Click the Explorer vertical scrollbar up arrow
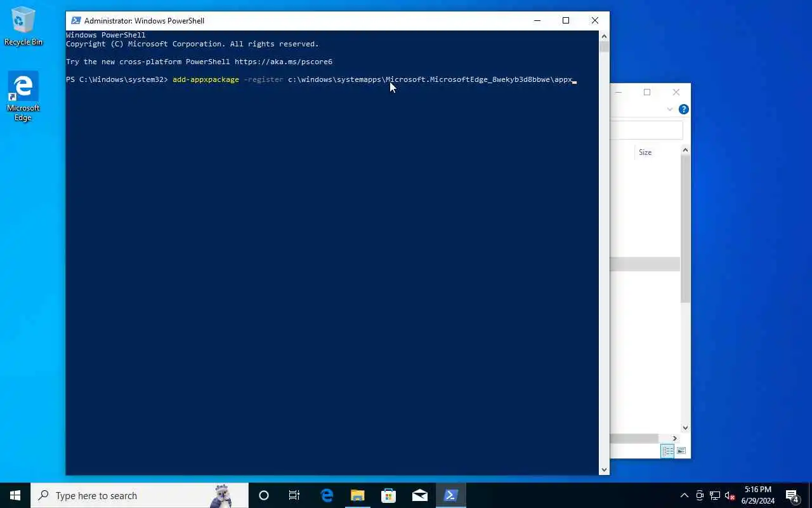 click(x=685, y=150)
